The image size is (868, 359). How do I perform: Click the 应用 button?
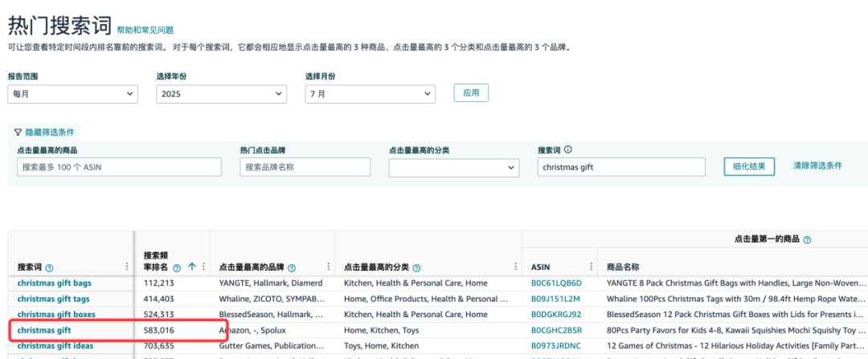(x=471, y=93)
